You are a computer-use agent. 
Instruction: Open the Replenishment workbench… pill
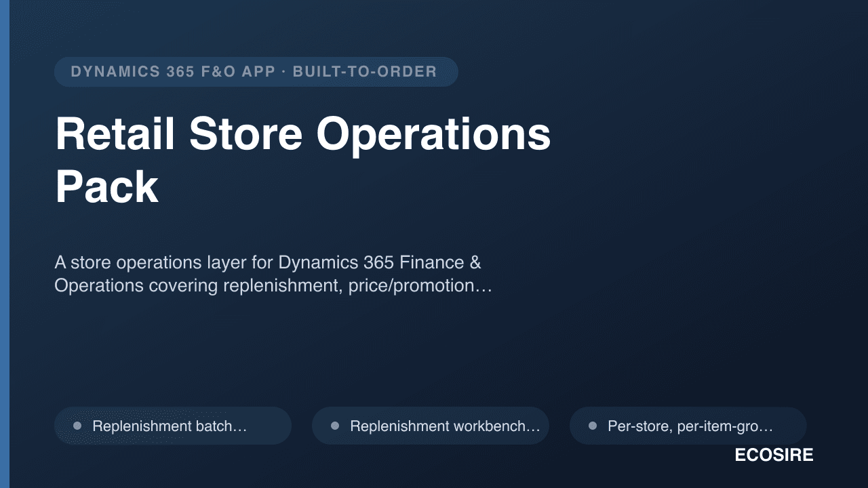pyautogui.click(x=431, y=426)
